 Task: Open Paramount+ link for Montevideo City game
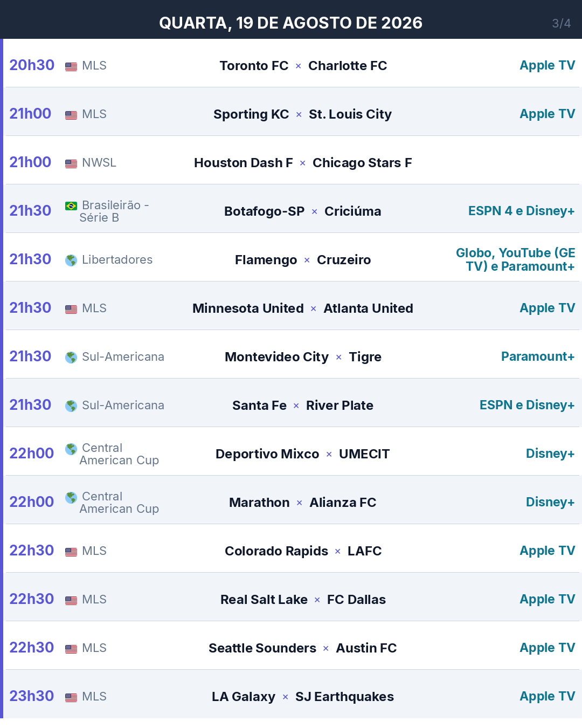tap(538, 356)
